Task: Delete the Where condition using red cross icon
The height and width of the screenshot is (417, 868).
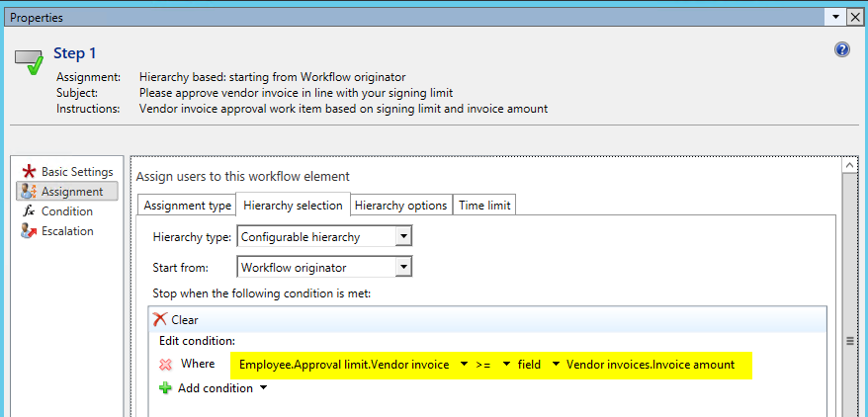Action: click(165, 364)
